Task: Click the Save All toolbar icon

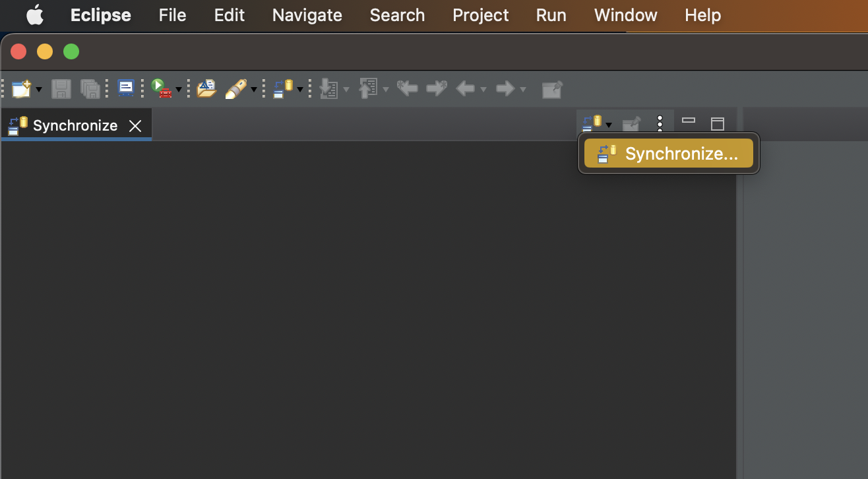Action: coord(90,88)
